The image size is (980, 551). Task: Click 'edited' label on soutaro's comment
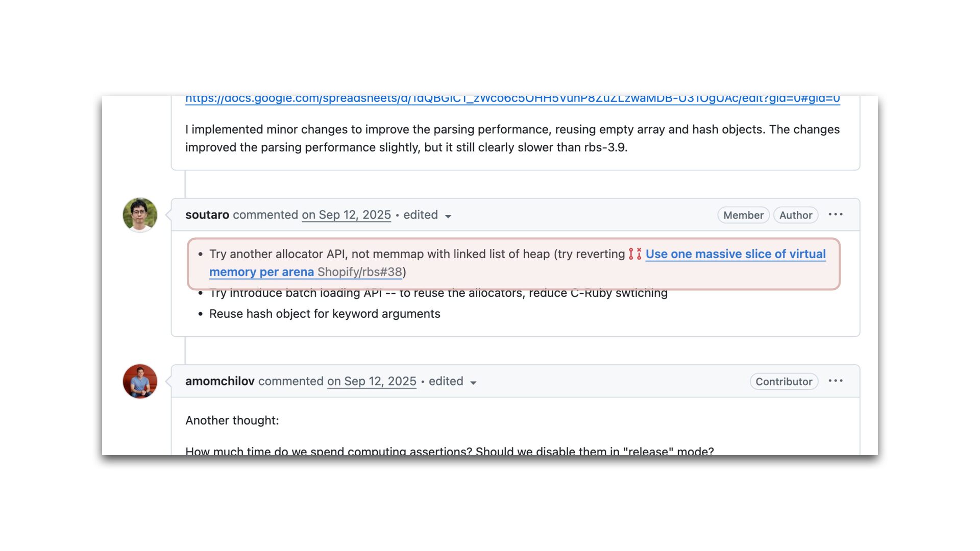(420, 215)
